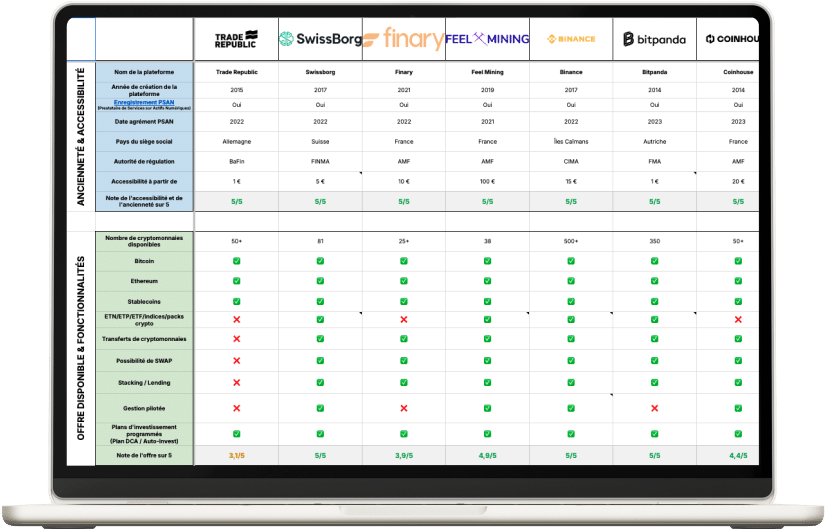The height and width of the screenshot is (532, 825).
Task: Click Binance's green check for Ethereum
Action: point(571,281)
